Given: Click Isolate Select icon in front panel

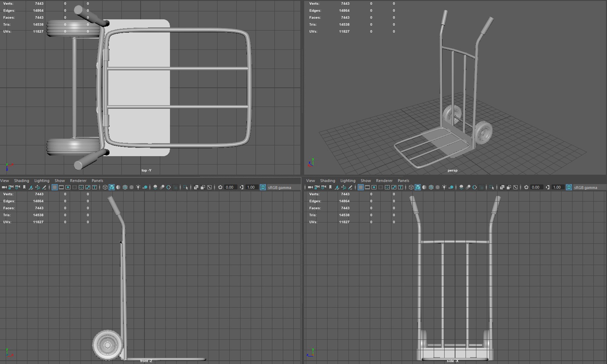Looking at the screenshot, I should tap(186, 187).
